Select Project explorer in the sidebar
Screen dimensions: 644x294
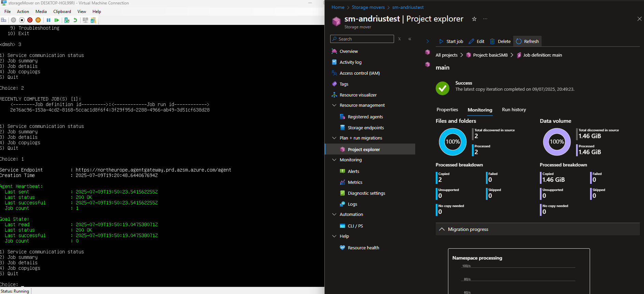(370, 149)
